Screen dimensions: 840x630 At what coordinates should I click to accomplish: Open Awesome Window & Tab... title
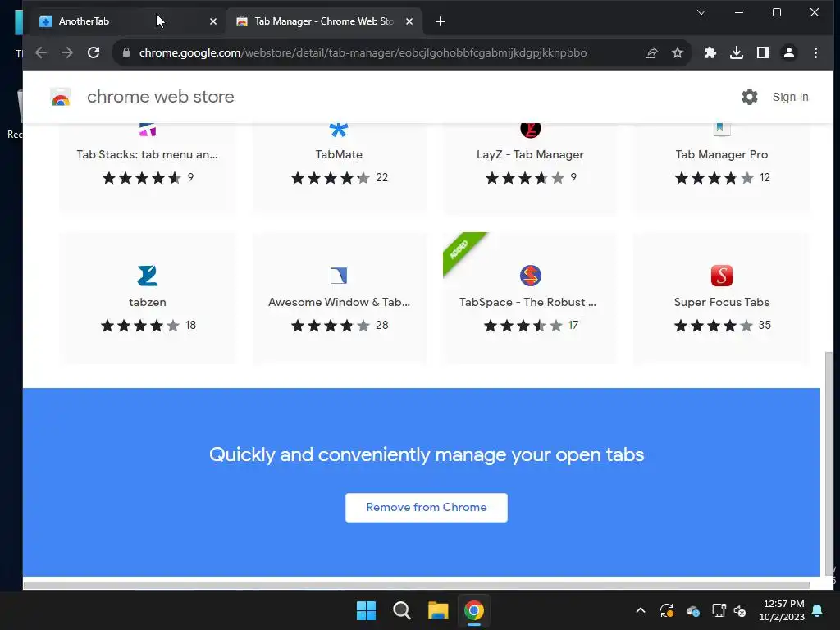339,302
